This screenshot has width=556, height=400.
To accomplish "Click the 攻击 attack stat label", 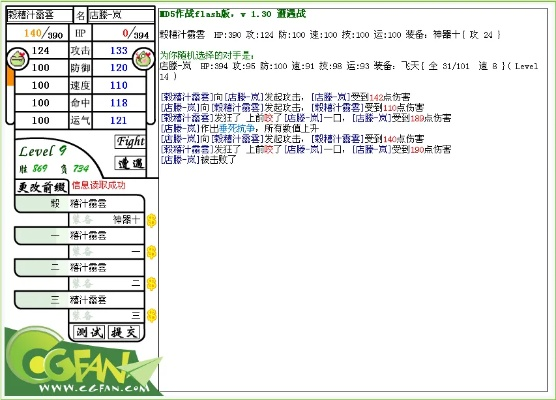I will [x=80, y=50].
